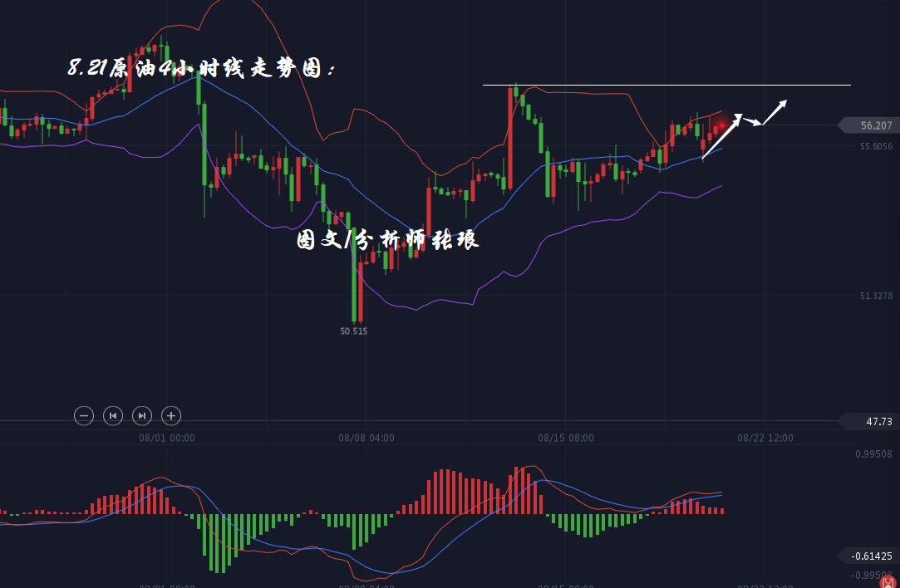Click the 图文/分析师张琅 watermark text
Image resolution: width=900 pixels, height=588 pixels.
(x=388, y=240)
